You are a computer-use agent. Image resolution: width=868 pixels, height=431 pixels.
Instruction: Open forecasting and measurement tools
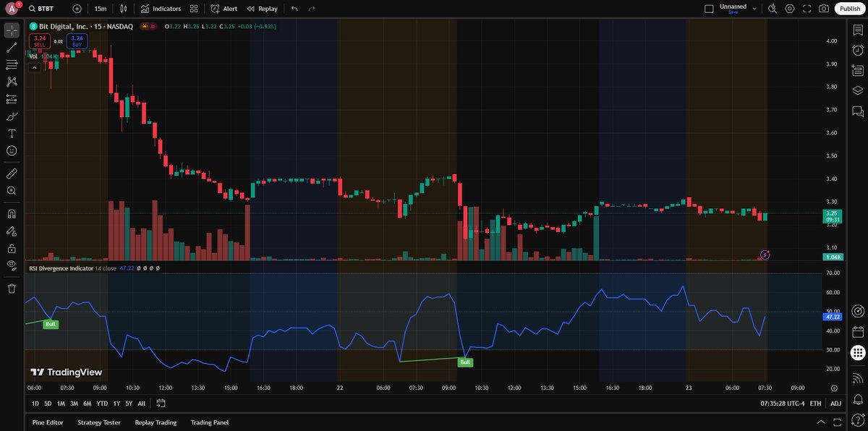(12, 99)
